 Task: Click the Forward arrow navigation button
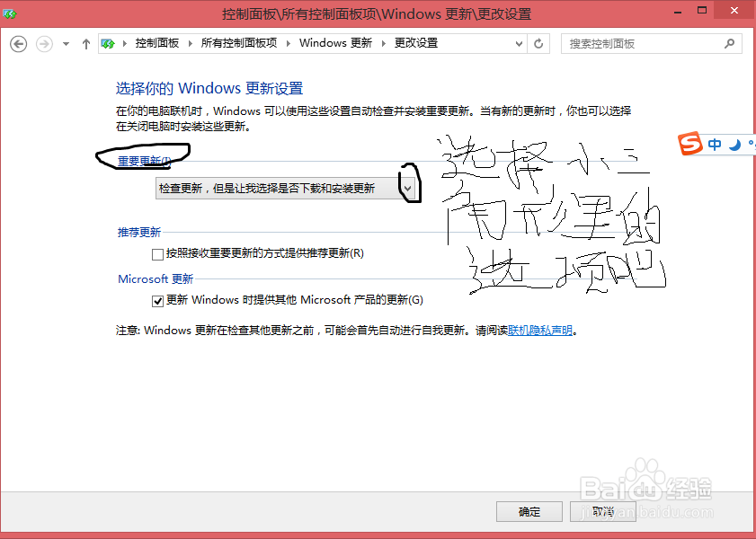[44, 44]
